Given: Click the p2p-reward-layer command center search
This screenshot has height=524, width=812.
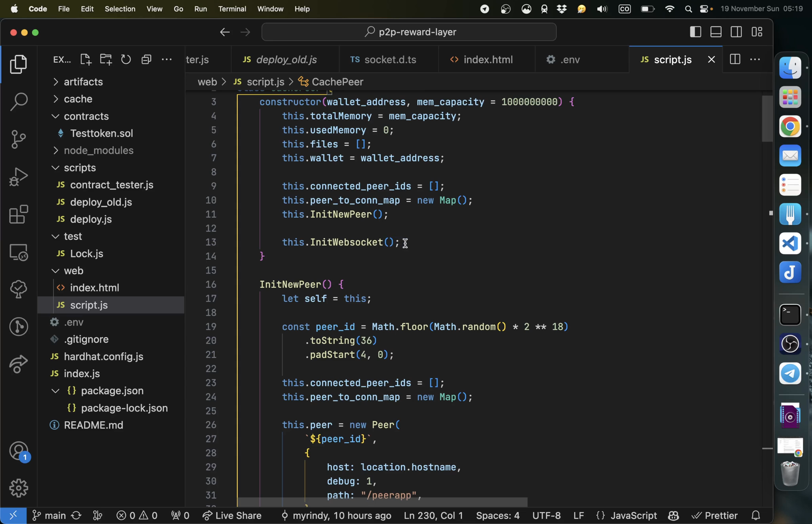Looking at the screenshot, I should click(409, 32).
